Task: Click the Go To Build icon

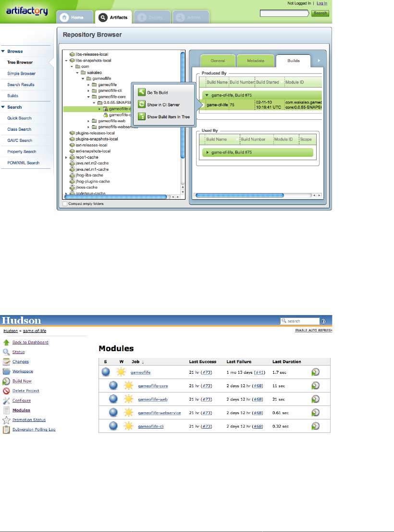Action: point(142,92)
